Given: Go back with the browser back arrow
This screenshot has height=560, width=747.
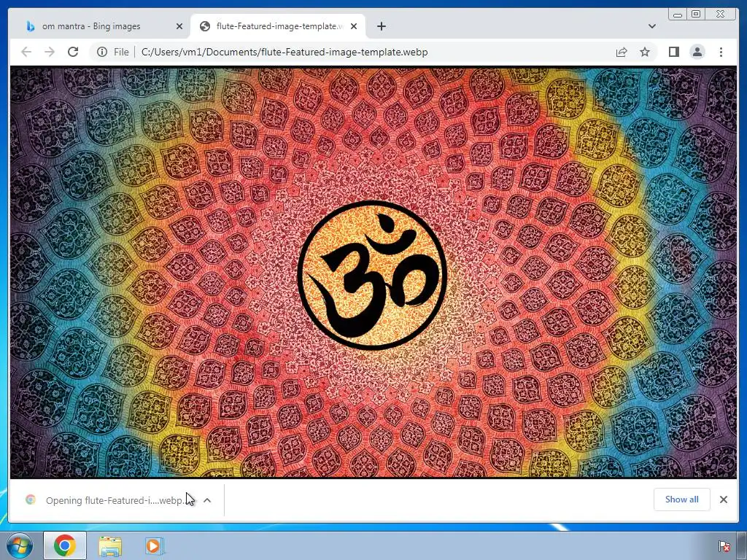Looking at the screenshot, I should pyautogui.click(x=26, y=52).
